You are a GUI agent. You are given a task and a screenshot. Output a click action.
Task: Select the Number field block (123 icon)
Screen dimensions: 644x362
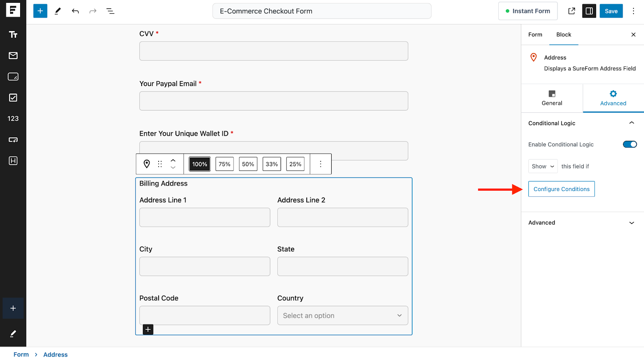(x=13, y=118)
